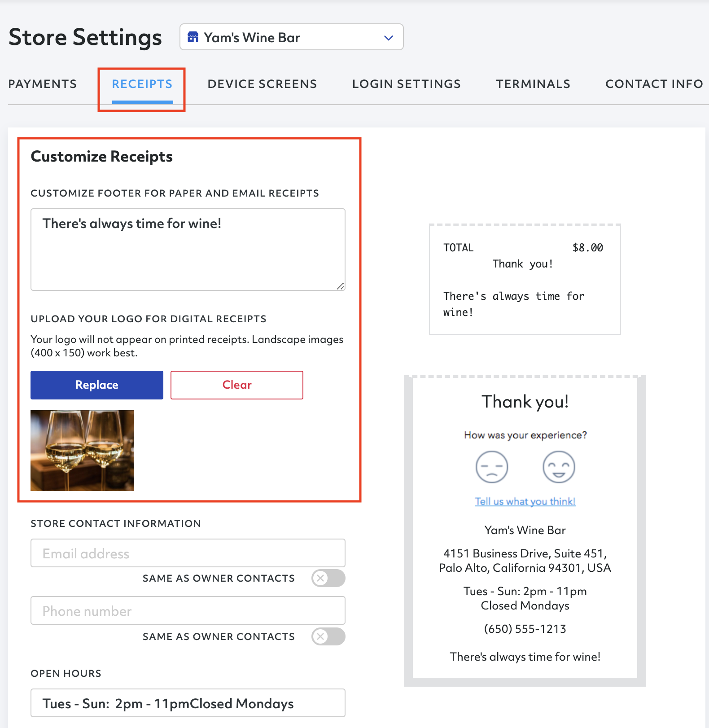Click into the Email address field

coord(188,553)
